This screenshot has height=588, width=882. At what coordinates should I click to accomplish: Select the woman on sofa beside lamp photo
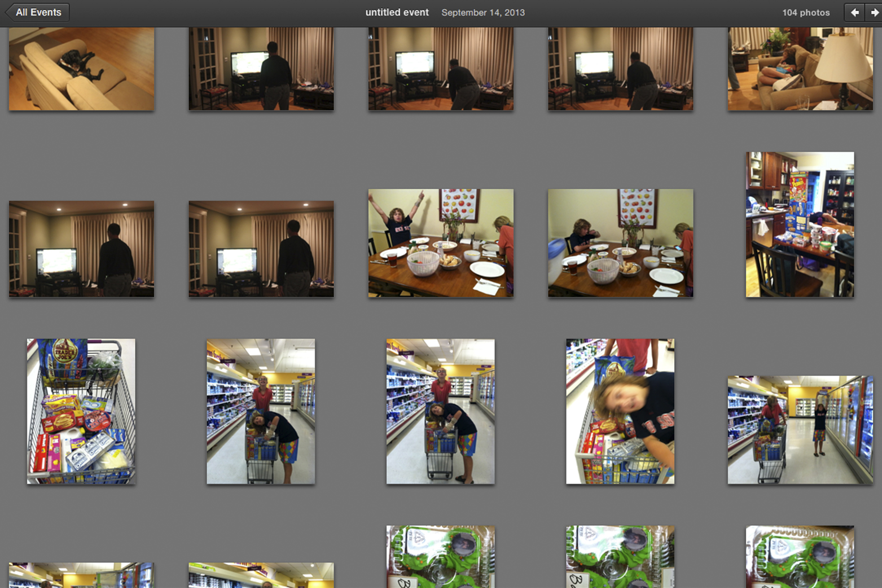pyautogui.click(x=800, y=69)
